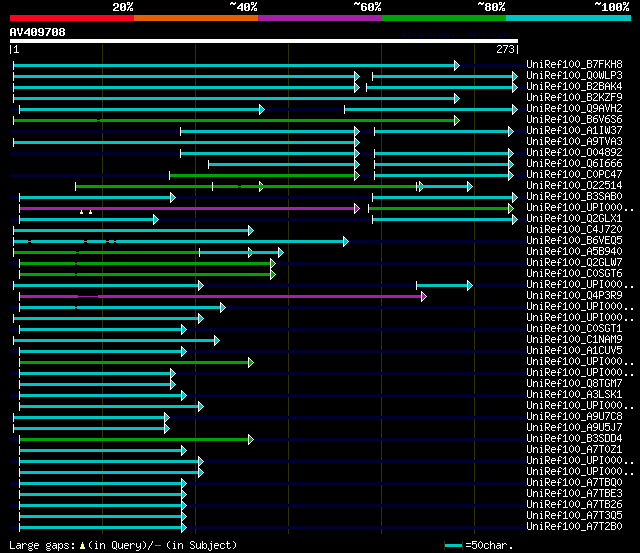Click the cyan alignment bar for A7T2B0
Image resolution: width=640 pixels, height=553 pixels.
[x=103, y=528]
